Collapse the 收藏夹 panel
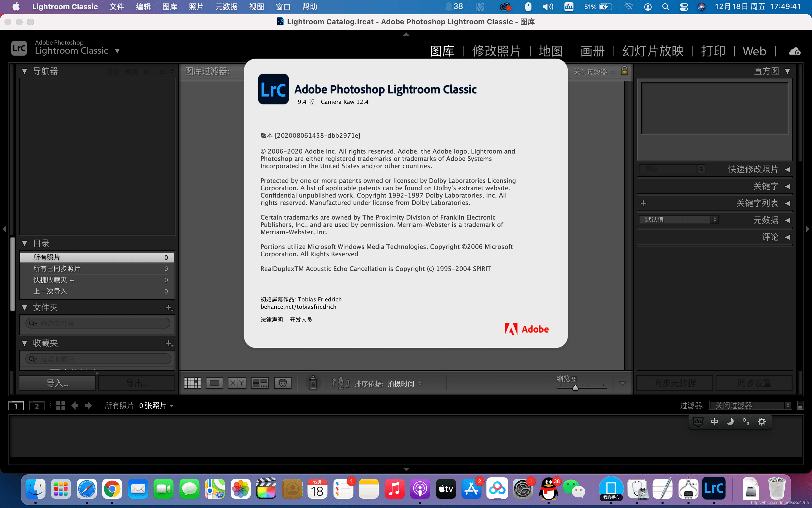Viewport: 812px width, 508px height. 24,343
